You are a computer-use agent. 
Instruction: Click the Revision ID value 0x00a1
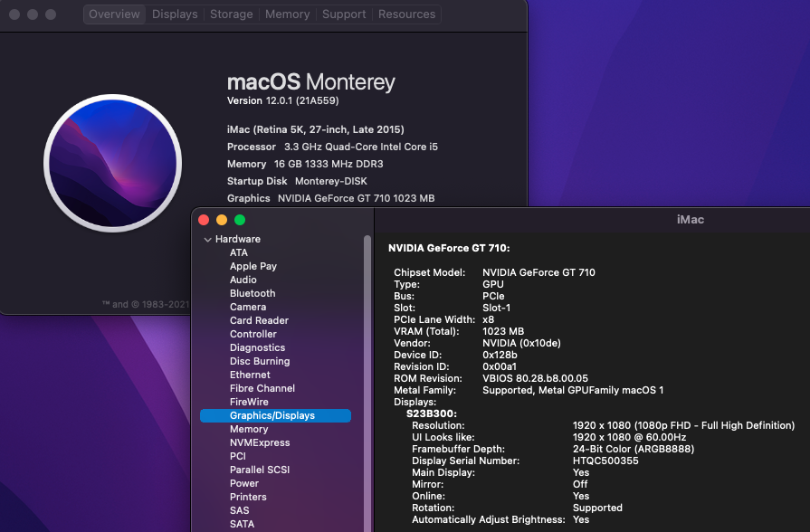click(x=499, y=366)
